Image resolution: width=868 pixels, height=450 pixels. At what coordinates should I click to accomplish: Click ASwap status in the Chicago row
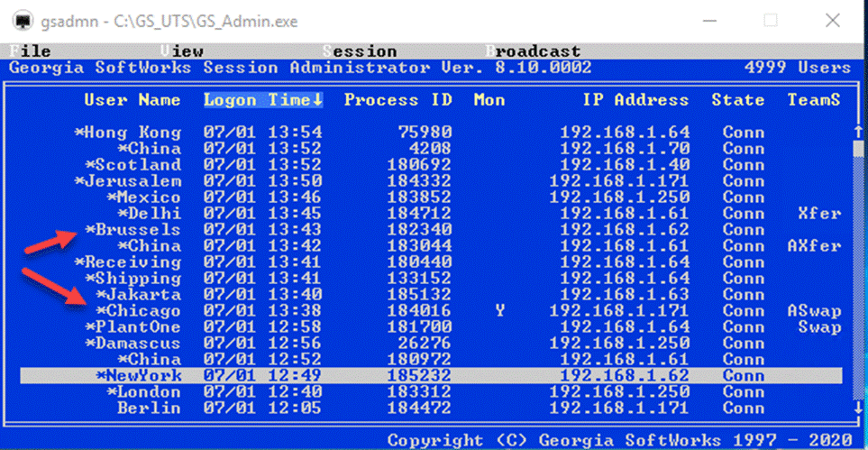pos(814,311)
